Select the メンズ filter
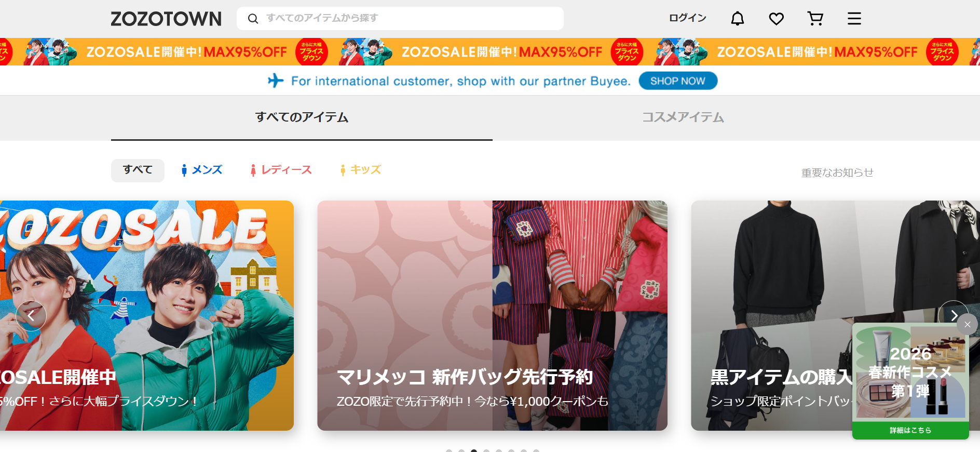This screenshot has width=980, height=452. coord(201,170)
